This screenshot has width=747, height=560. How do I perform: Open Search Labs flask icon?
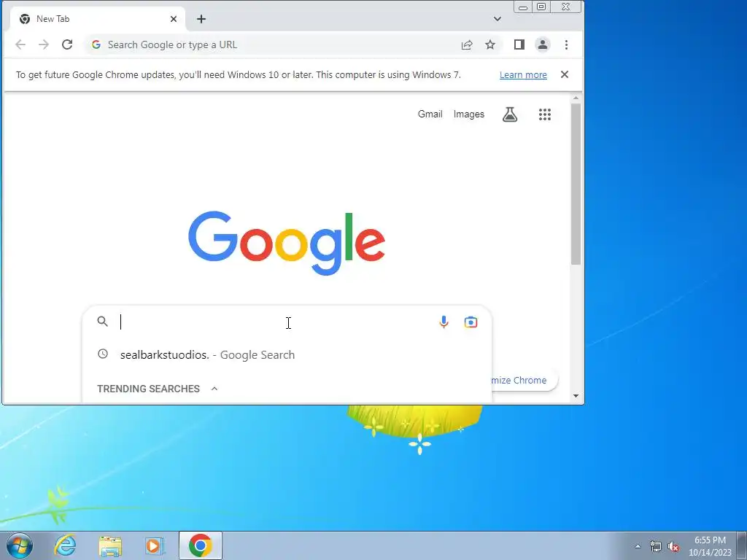(510, 114)
